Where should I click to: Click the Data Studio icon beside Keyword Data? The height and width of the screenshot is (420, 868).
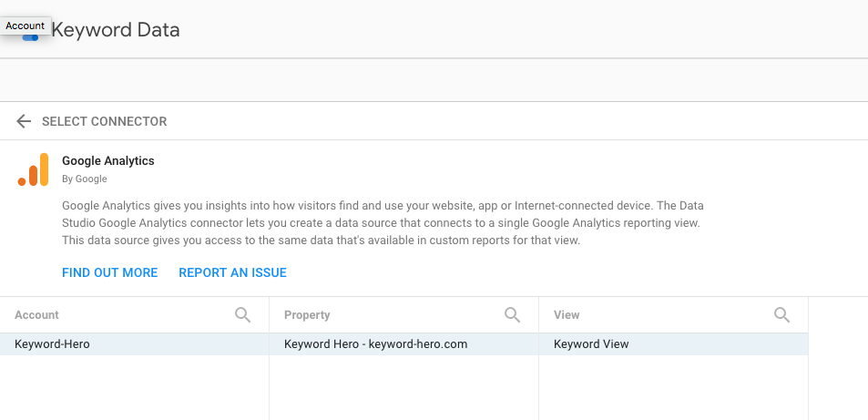point(30,37)
